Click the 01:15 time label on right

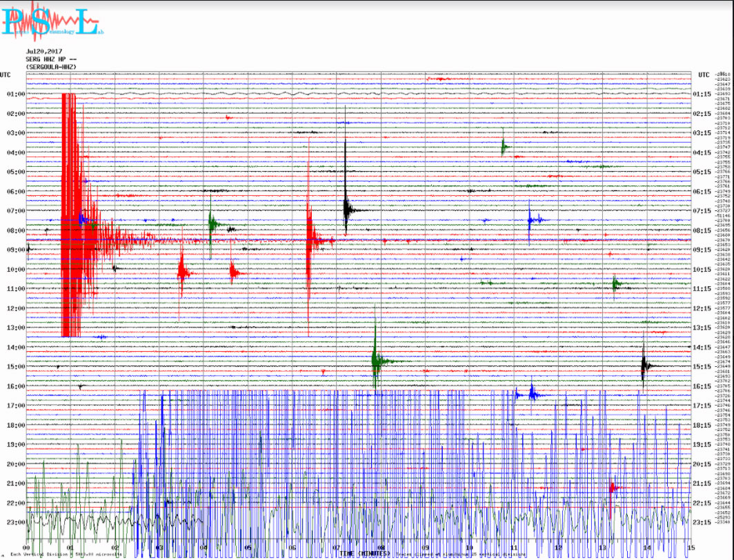pos(702,94)
